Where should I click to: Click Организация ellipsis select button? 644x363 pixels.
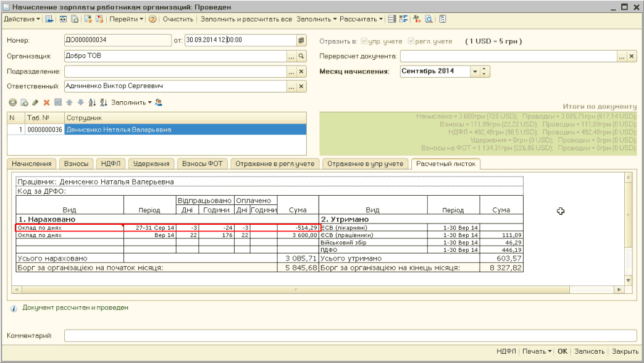pos(291,56)
